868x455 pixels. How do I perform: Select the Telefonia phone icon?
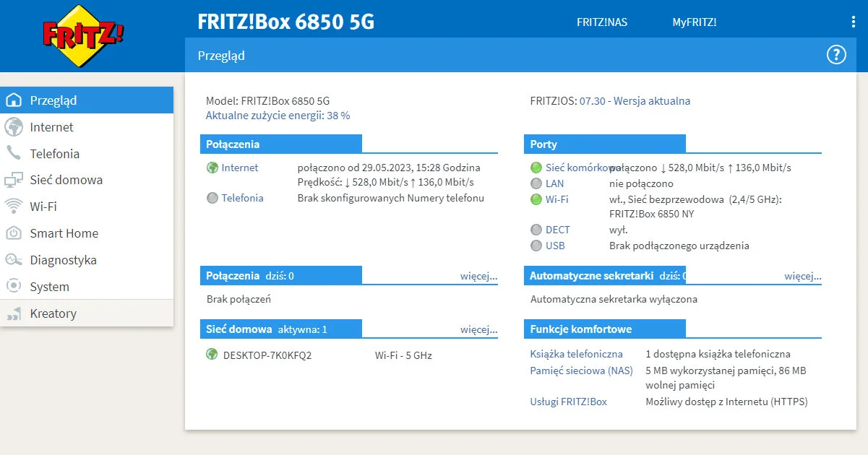tap(14, 153)
